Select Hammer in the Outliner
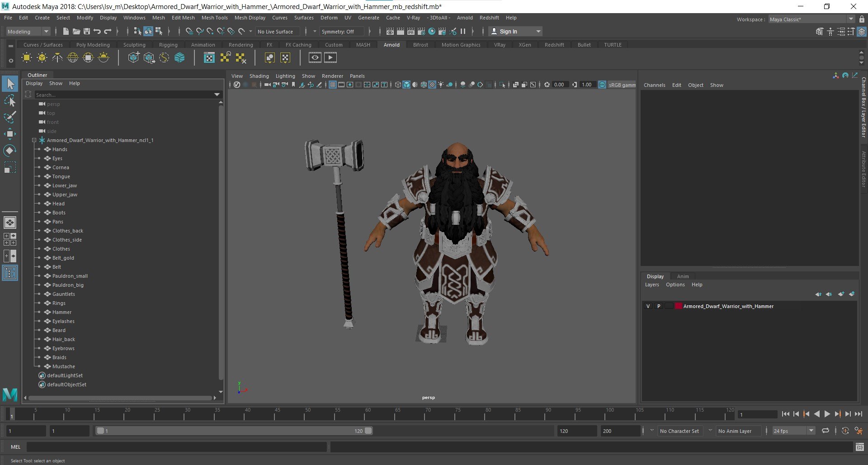868x465 pixels. [x=62, y=312]
